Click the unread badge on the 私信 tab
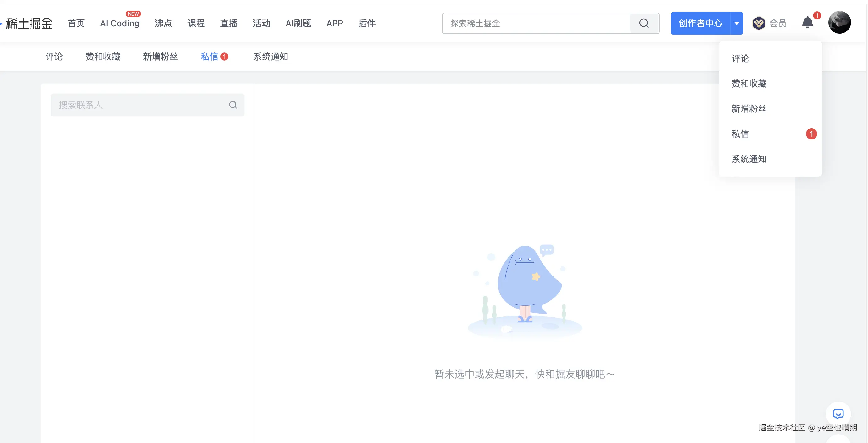 225,56
